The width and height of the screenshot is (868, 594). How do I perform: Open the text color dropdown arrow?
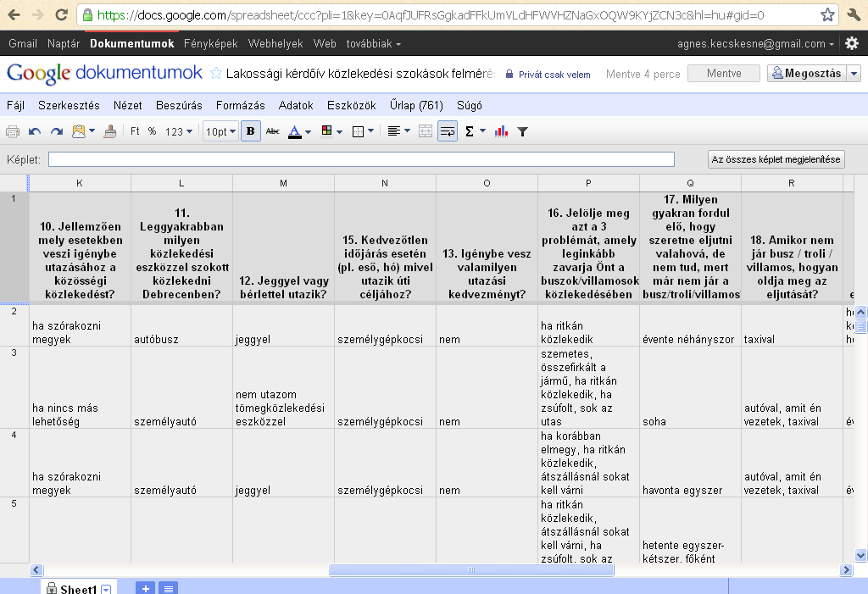click(x=309, y=131)
